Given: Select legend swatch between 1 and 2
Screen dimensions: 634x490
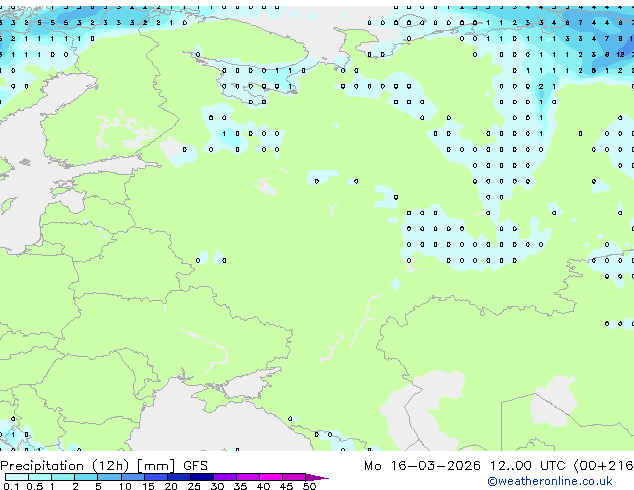Looking at the screenshot, I should [63, 477].
